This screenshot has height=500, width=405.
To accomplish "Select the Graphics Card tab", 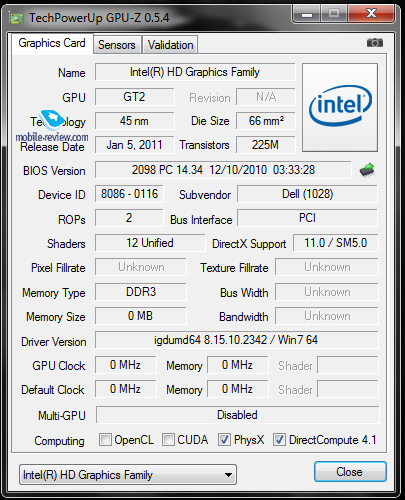I will click(52, 43).
